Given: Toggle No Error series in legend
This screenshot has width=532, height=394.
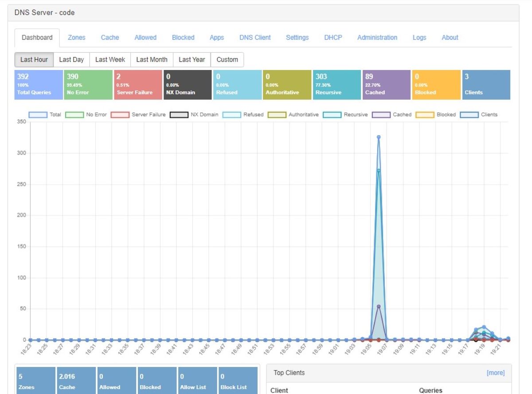Looking at the screenshot, I should (x=86, y=115).
